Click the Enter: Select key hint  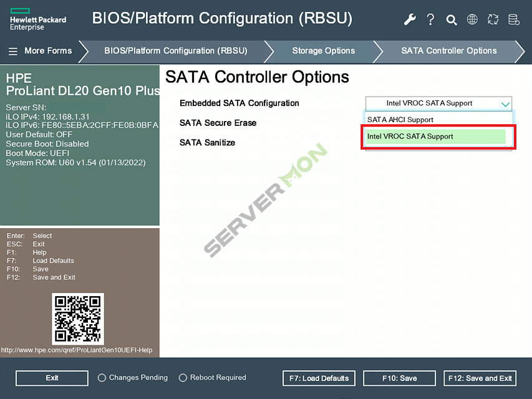pyautogui.click(x=29, y=236)
